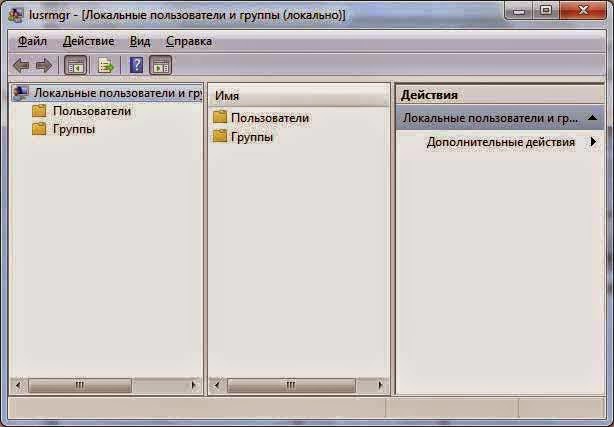
Task: Click the Export List toolbar icon
Action: point(105,65)
